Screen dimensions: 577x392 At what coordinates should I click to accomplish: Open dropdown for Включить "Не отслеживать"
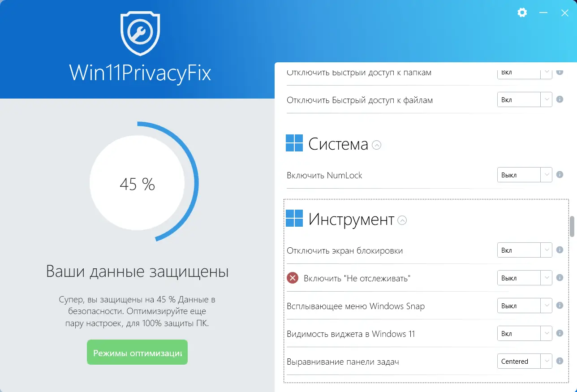tap(525, 278)
